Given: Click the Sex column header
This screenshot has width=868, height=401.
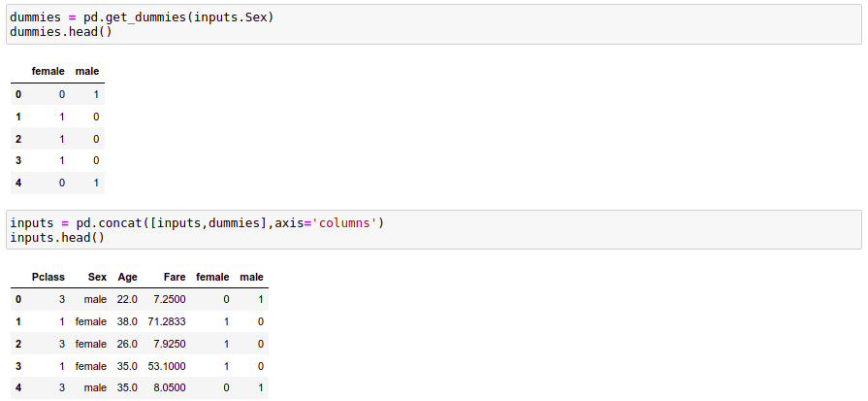Looking at the screenshot, I should pos(97,277).
